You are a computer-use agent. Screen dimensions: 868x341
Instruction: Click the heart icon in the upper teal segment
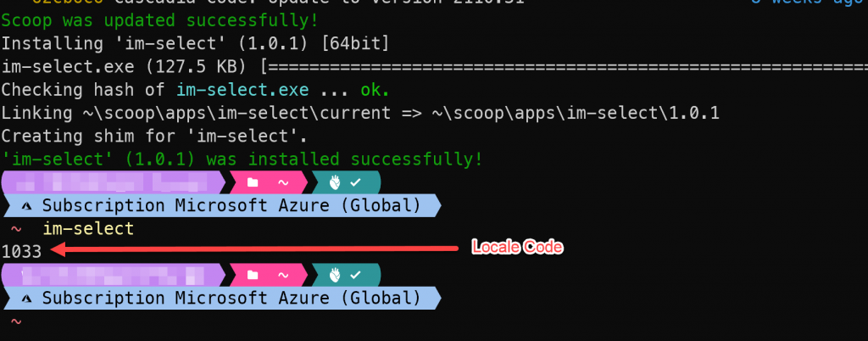coord(334,182)
